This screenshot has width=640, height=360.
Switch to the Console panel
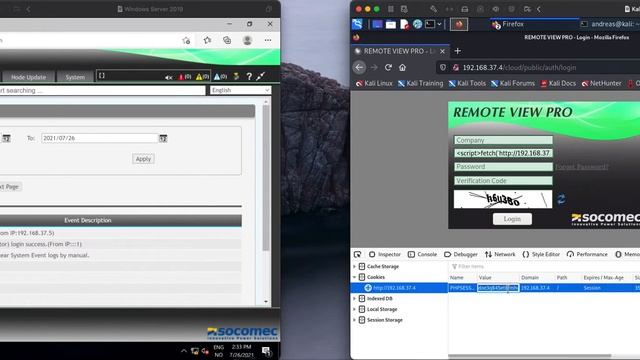(x=422, y=254)
